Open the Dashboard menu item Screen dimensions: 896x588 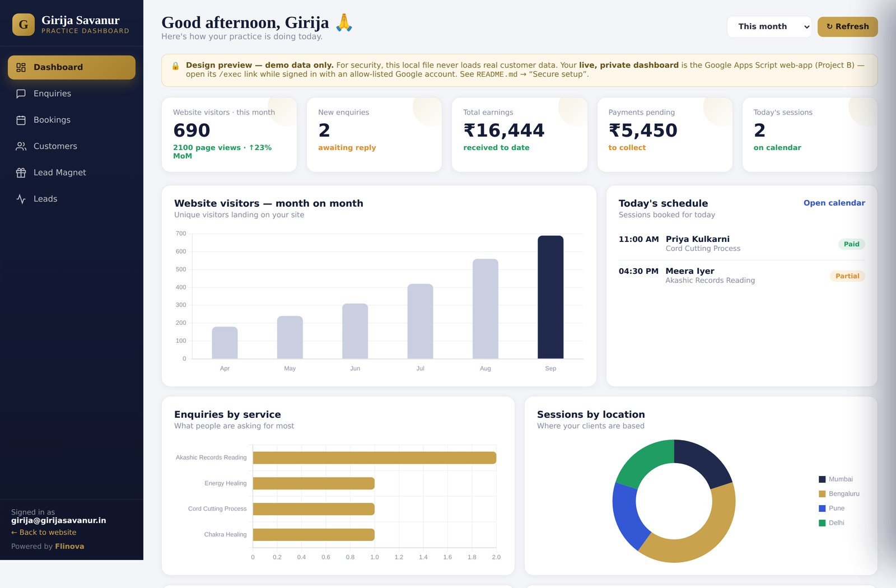[x=72, y=67]
